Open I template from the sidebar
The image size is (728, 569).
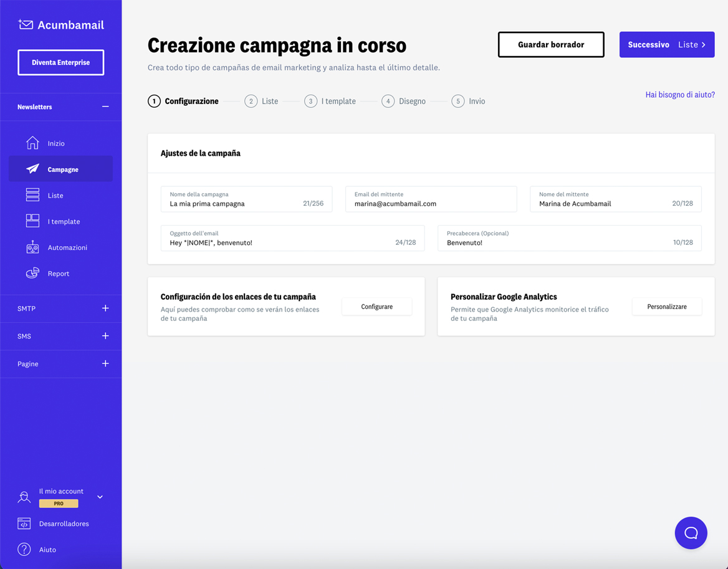pos(32,221)
